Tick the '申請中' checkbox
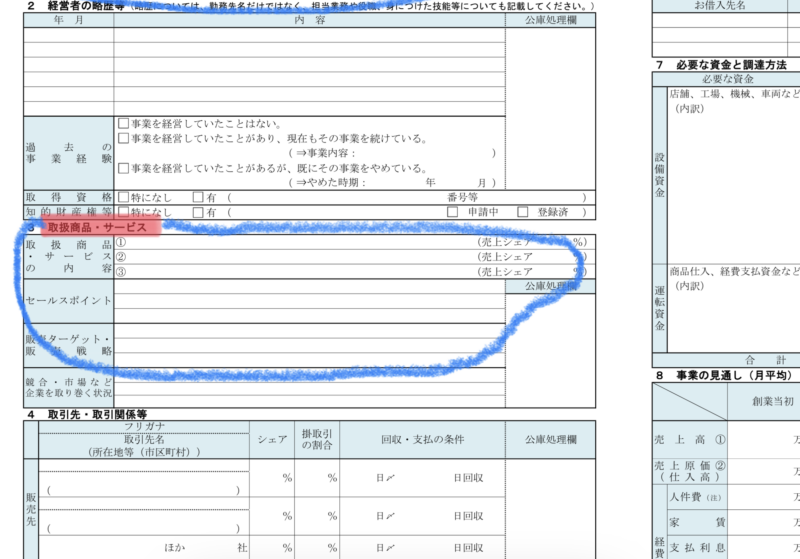The height and width of the screenshot is (559, 800). [452, 212]
